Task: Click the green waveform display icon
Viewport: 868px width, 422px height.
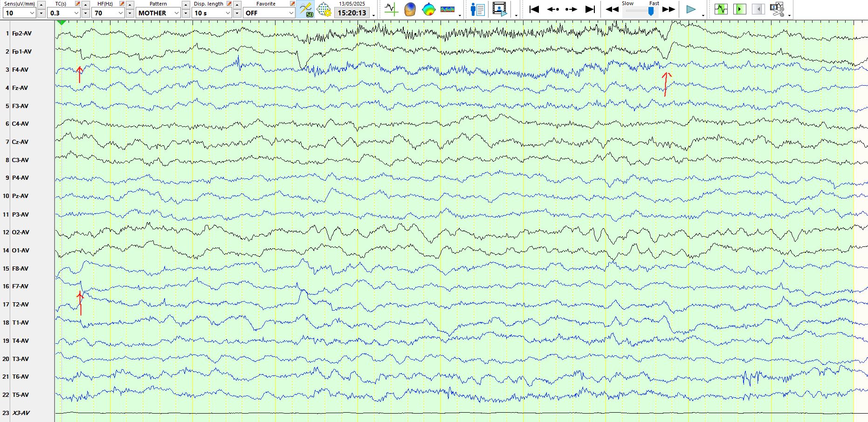Action: point(721,9)
